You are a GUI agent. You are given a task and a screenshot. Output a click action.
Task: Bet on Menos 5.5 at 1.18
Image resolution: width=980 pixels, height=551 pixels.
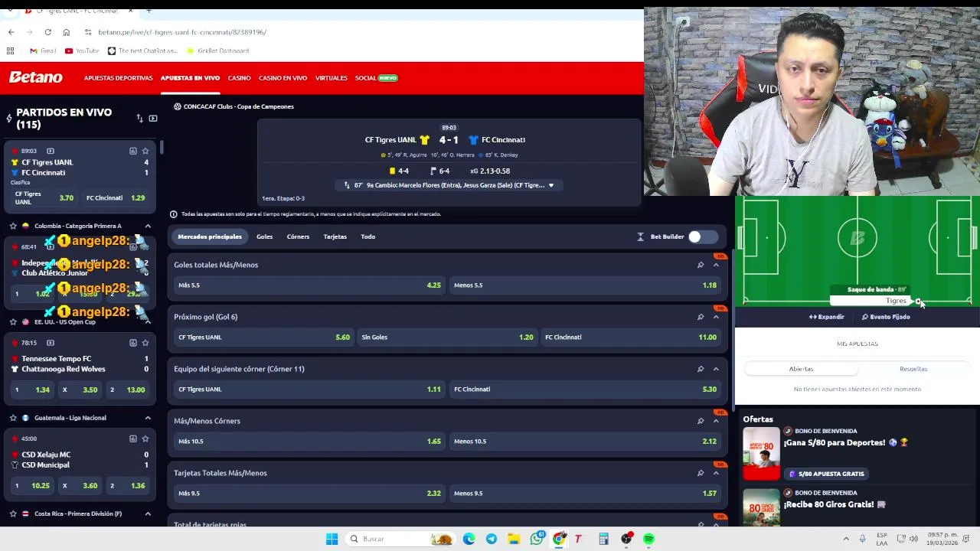pos(585,285)
